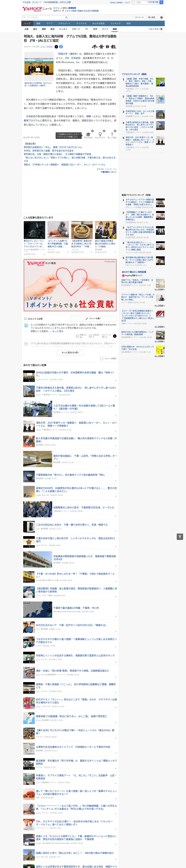Open related link 清和大、27年度にサッカー部創設へ
Viewport: 186px width, 868px height.
(64, 165)
